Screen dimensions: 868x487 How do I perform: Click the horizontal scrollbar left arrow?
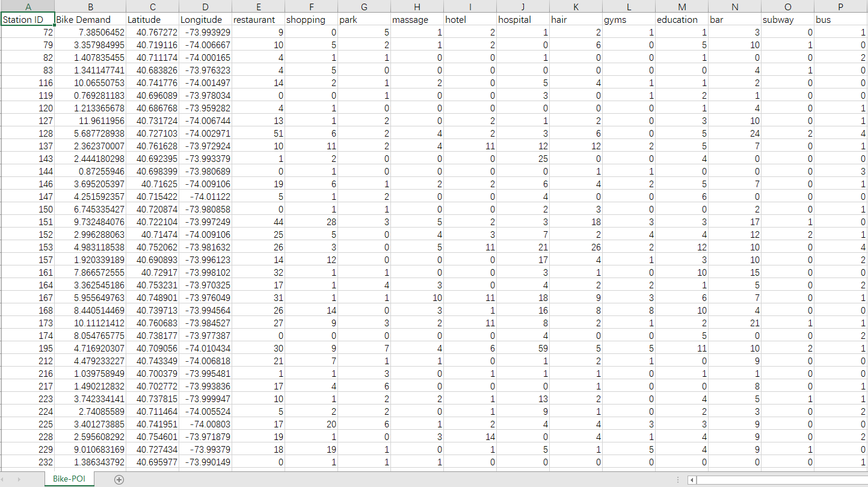click(x=692, y=480)
